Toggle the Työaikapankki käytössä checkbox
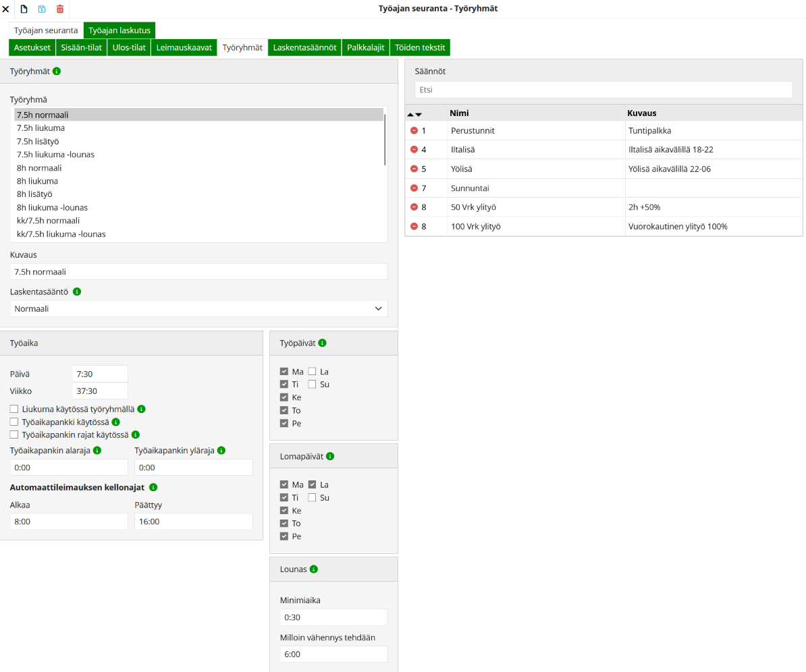The width and height of the screenshot is (806, 672). [14, 422]
